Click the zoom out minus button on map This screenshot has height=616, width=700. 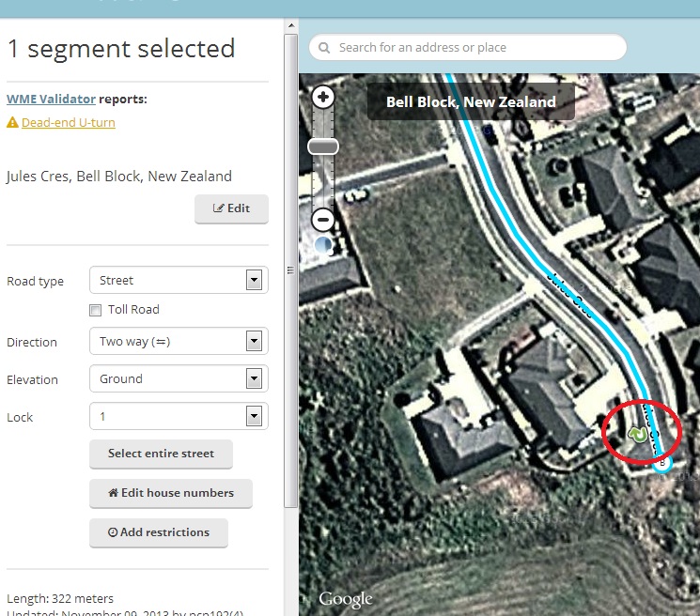click(323, 220)
